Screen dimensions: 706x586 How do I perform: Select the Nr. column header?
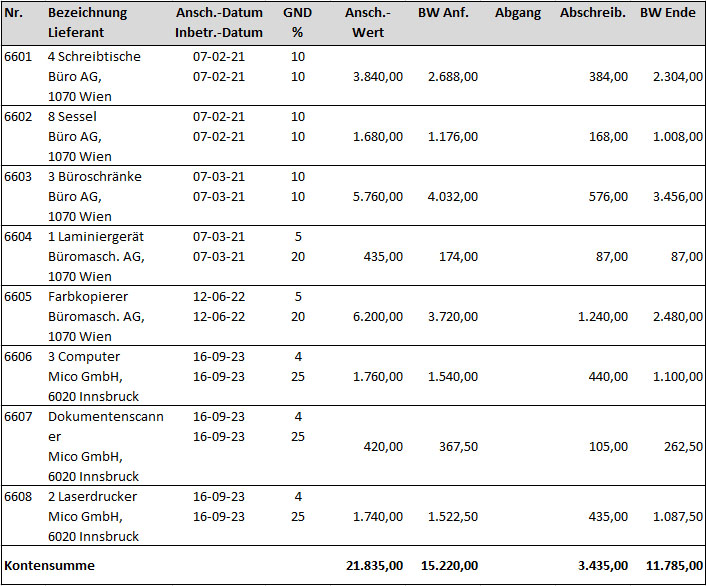[14, 13]
